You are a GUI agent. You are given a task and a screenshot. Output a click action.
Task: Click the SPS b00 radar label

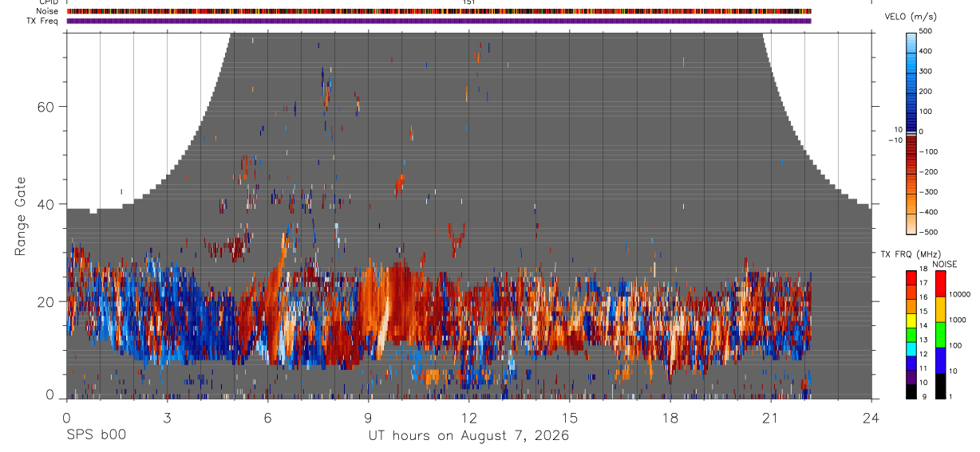pyautogui.click(x=96, y=435)
